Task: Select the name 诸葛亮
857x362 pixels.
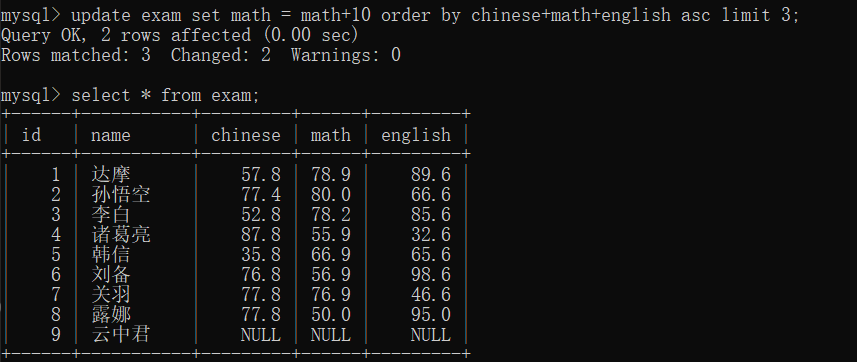Action: [x=121, y=235]
